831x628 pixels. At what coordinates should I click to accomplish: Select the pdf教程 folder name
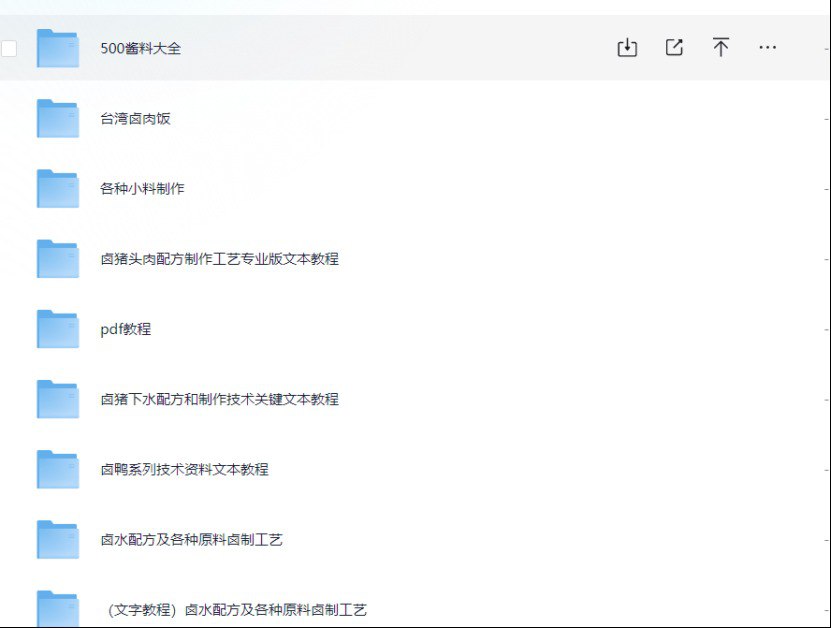point(126,329)
